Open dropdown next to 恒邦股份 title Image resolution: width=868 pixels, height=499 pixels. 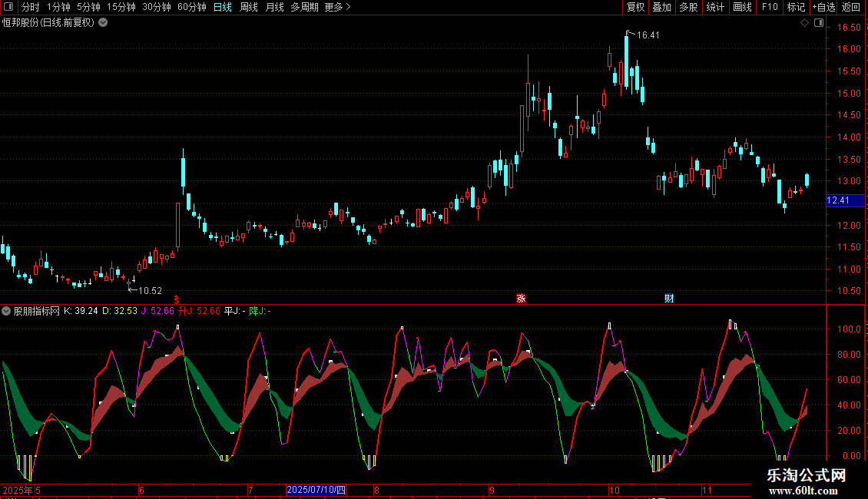point(103,23)
